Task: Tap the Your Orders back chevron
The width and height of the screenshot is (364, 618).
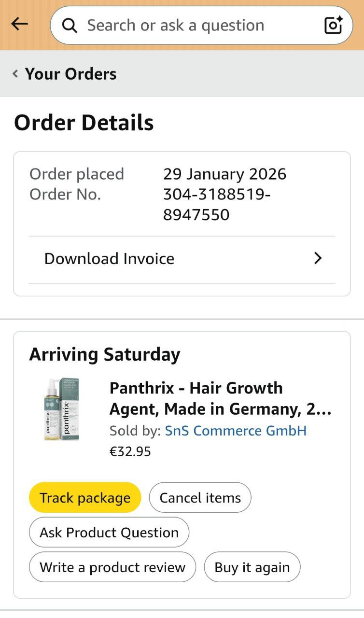Action: point(15,74)
